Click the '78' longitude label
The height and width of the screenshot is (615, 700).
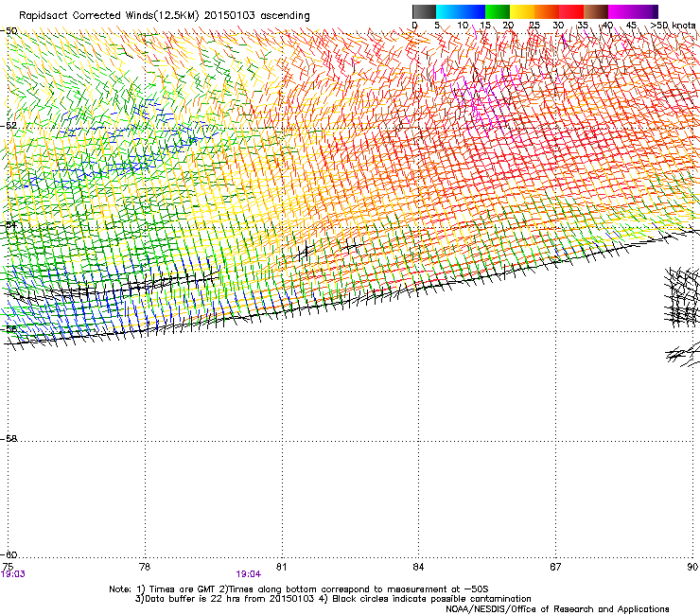tap(145, 567)
